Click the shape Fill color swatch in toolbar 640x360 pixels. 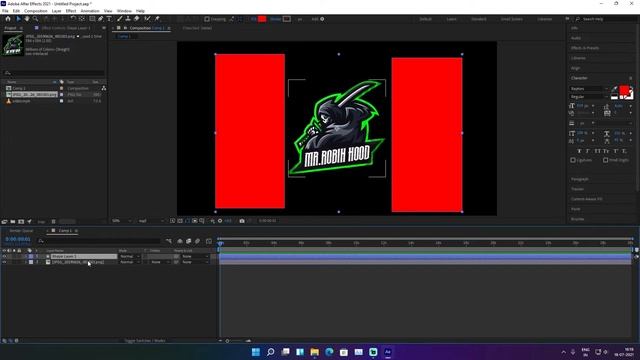point(262,19)
